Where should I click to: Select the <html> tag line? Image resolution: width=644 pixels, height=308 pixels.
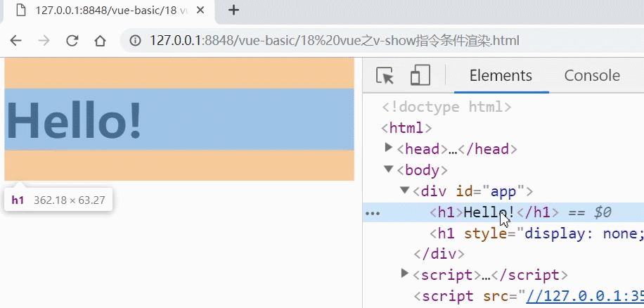[x=406, y=128]
